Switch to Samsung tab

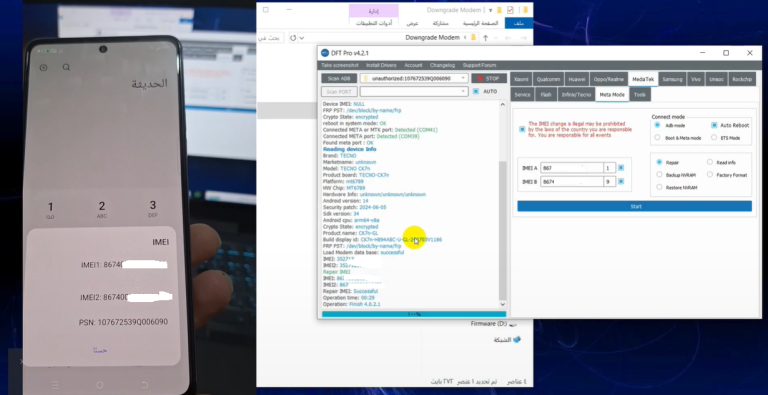pyautogui.click(x=672, y=79)
